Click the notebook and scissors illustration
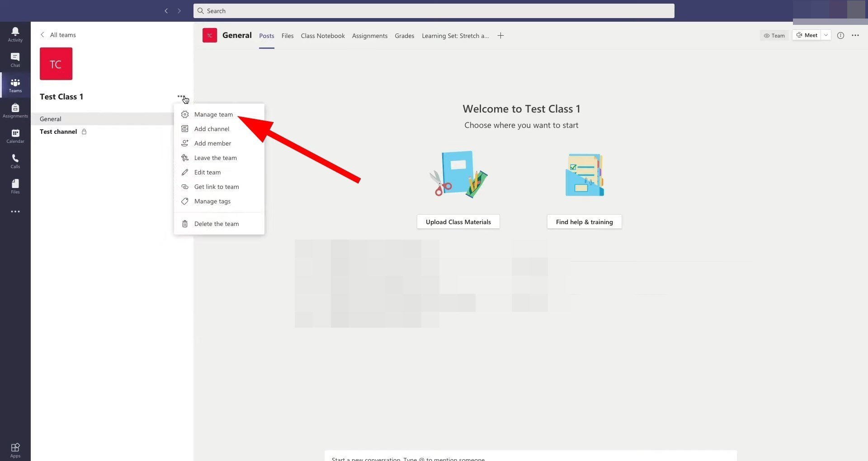This screenshot has width=868, height=461. [x=458, y=174]
